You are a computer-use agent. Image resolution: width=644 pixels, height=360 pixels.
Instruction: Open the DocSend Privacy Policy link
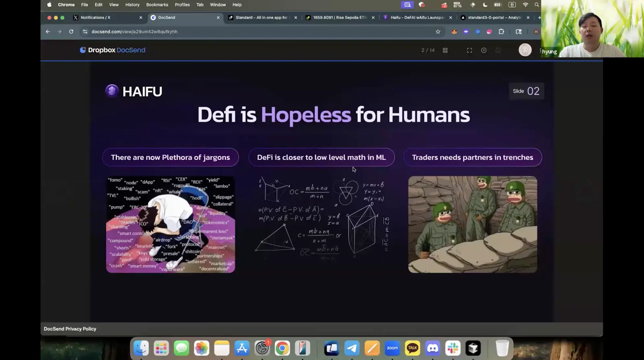[x=70, y=329]
